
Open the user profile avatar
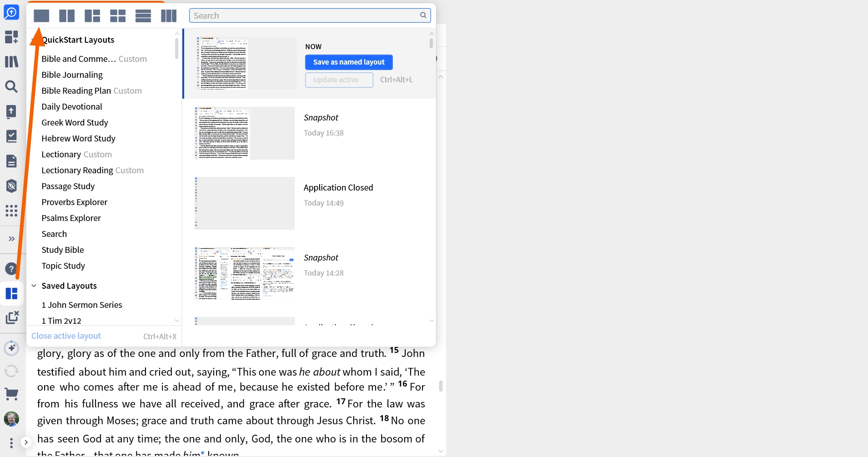[11, 419]
